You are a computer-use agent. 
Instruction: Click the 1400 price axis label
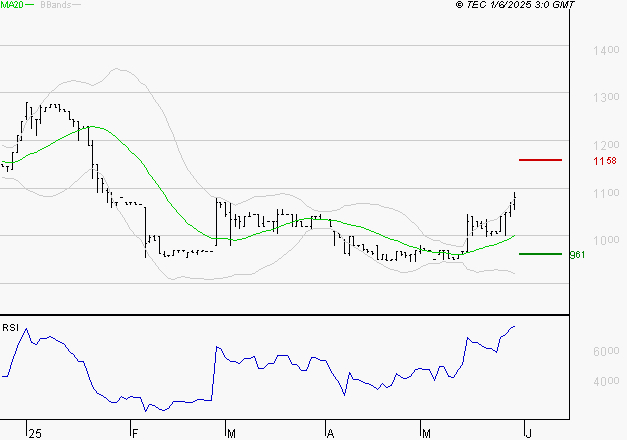[603, 50]
